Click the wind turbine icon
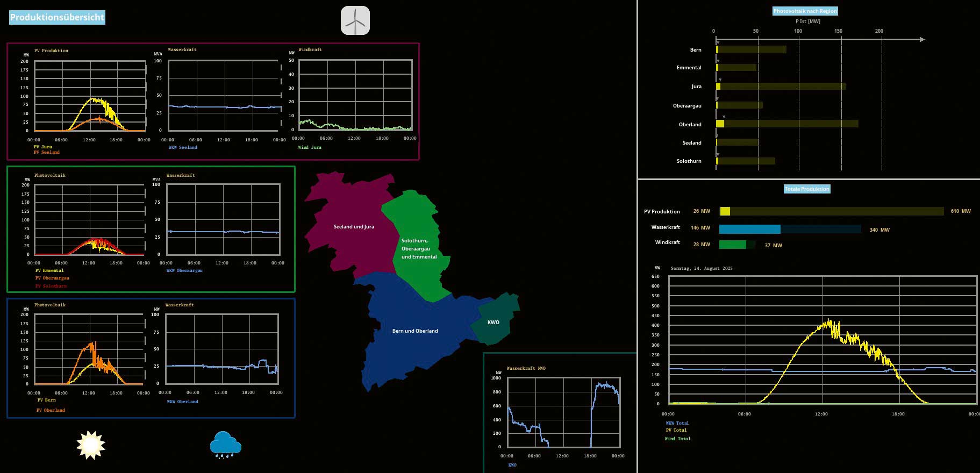The image size is (980, 473). [x=355, y=20]
